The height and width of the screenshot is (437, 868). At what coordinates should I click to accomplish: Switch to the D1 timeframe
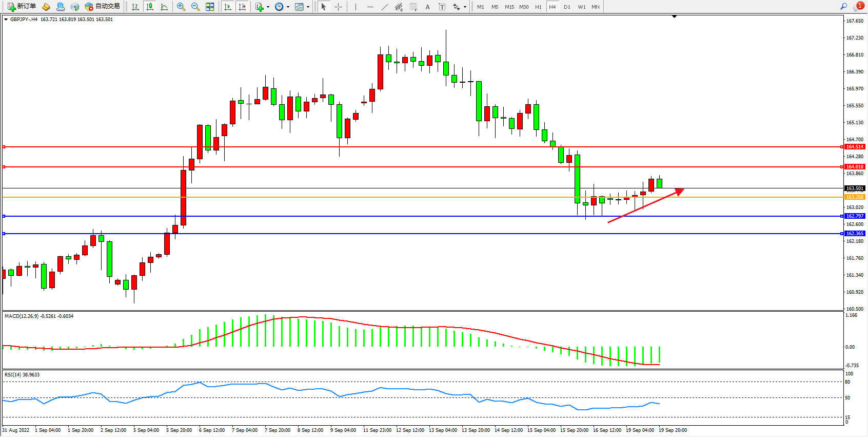pos(567,7)
